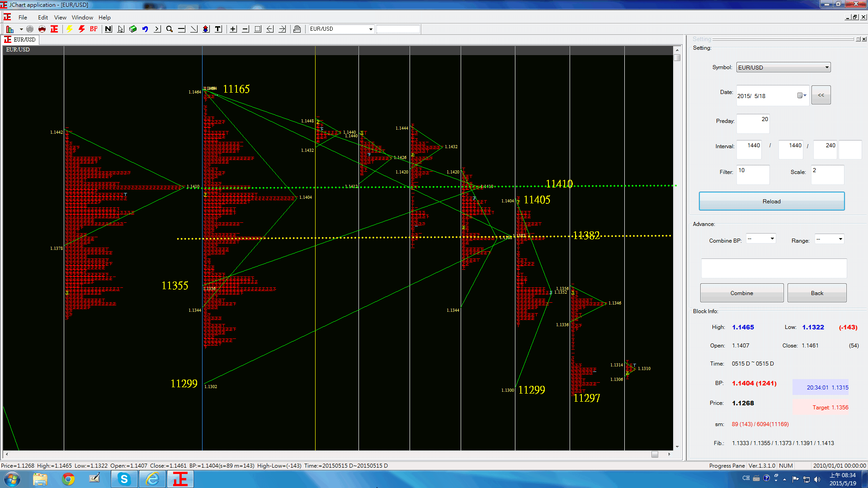868x488 pixels.
Task: Click the gray circle toolbar icon
Action: point(30,29)
